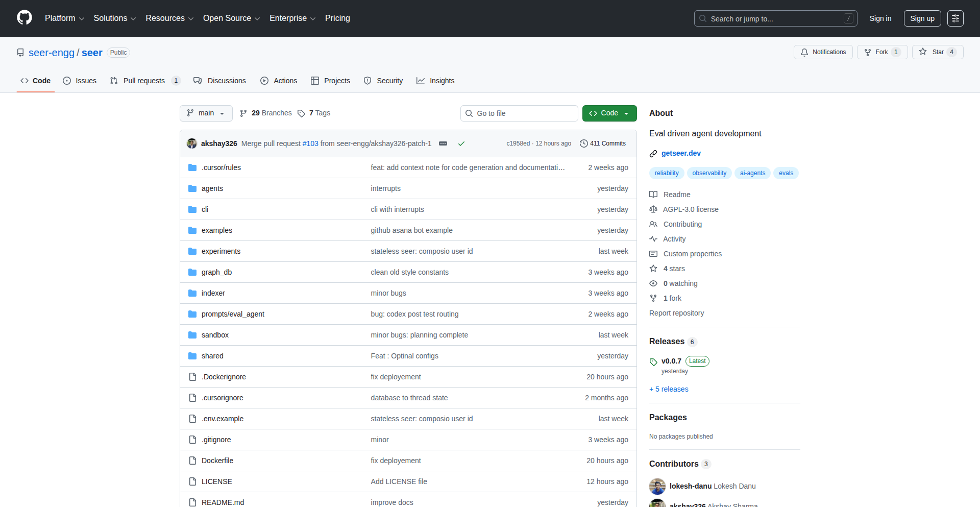Screen dimensions: 980x507
Task: Open commit history via the 411 Commits icon
Action: coord(584,143)
